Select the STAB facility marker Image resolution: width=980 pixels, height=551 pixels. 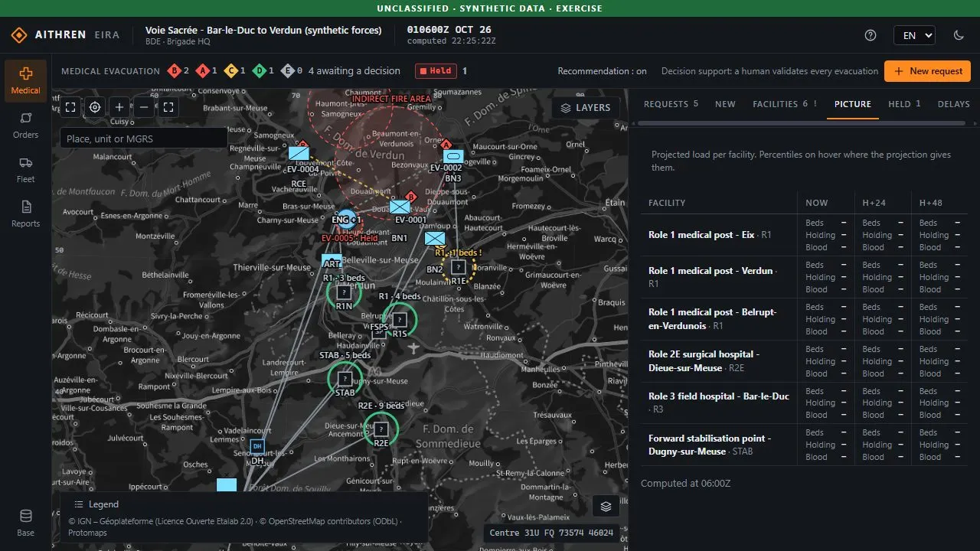[345, 379]
